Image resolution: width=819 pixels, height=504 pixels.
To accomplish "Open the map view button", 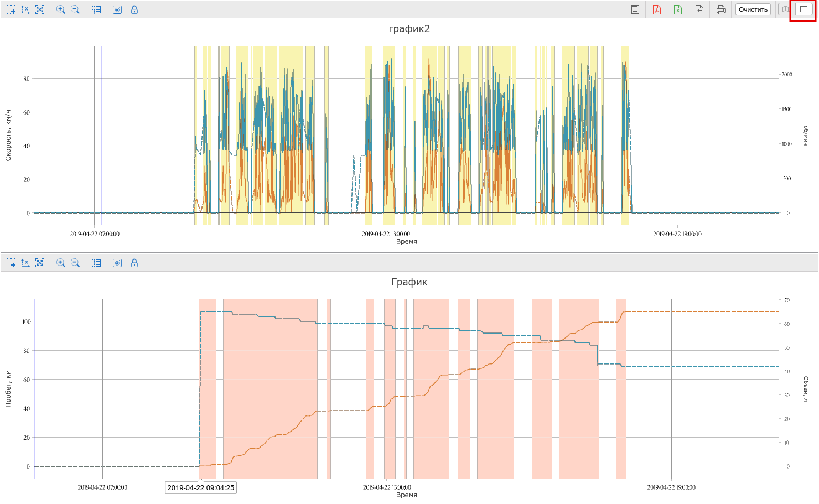I will point(785,9).
